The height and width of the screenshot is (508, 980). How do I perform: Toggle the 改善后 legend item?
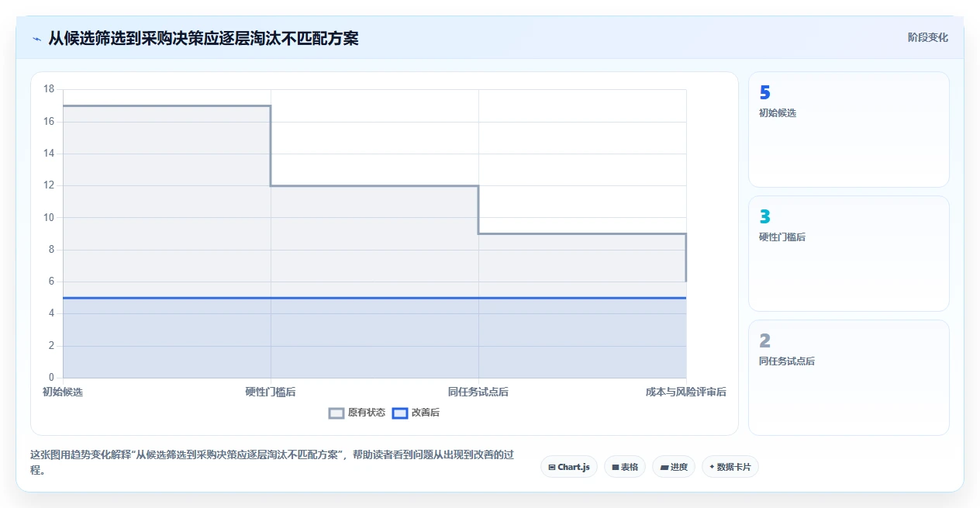[416, 413]
